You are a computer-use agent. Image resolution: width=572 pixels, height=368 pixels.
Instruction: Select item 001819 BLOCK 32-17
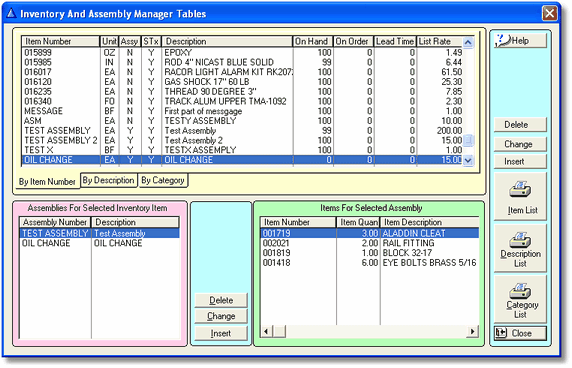pos(370,253)
